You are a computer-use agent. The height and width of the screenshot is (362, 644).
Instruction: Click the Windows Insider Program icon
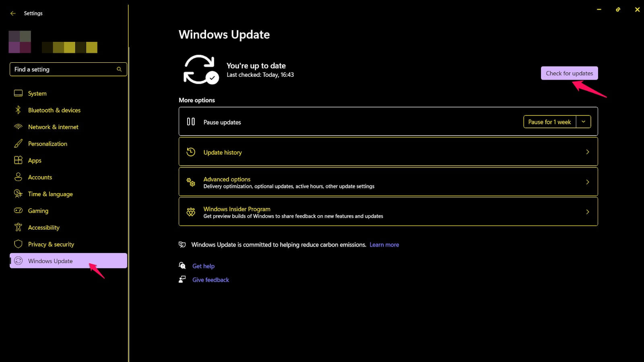point(190,212)
